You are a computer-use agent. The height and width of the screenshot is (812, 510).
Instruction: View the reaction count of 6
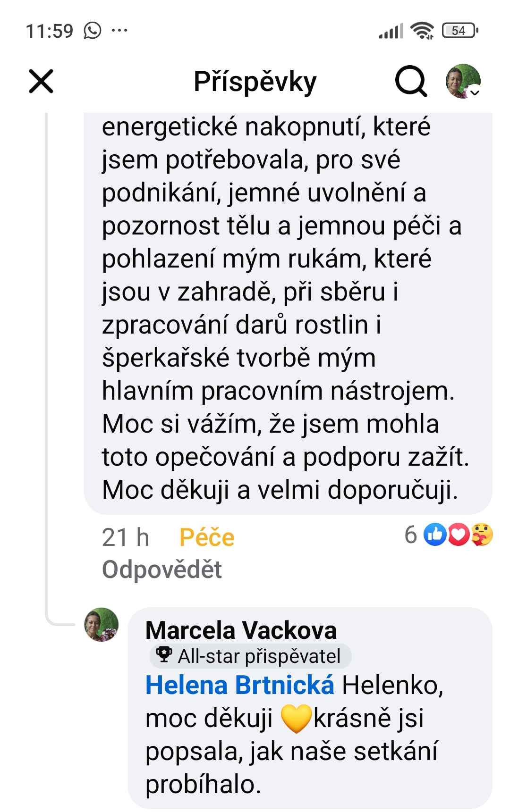pyautogui.click(x=411, y=535)
